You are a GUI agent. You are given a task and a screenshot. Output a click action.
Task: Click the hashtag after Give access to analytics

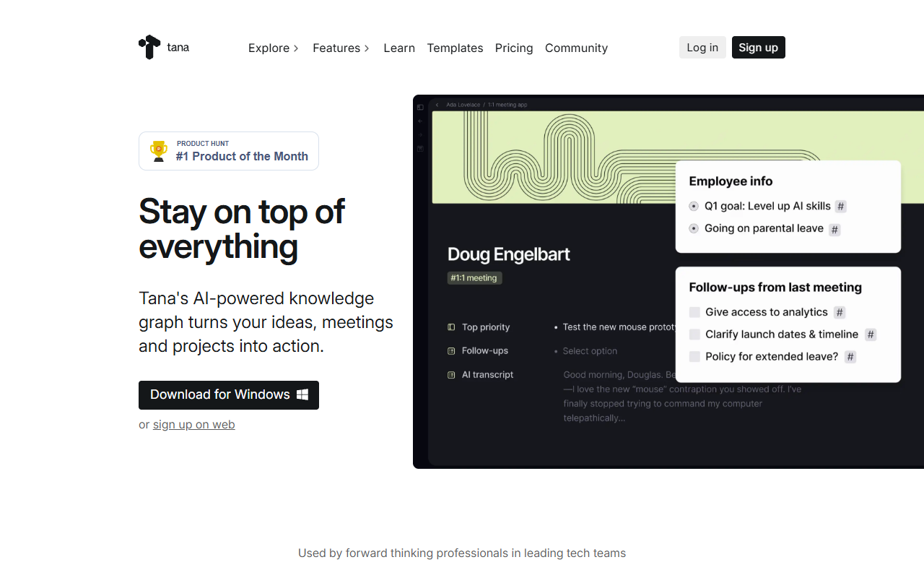(839, 312)
